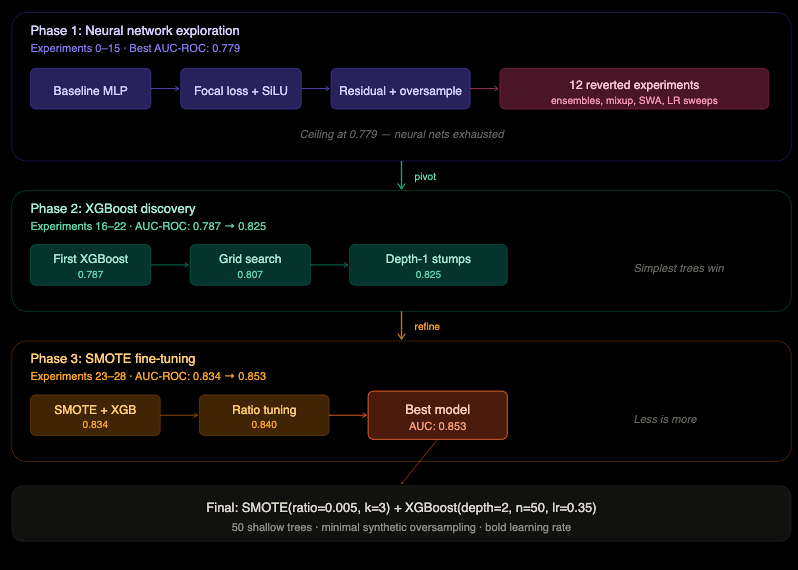Click the Final SMOTE + XGBoost formula text
This screenshot has height=570, width=798.
(401, 507)
